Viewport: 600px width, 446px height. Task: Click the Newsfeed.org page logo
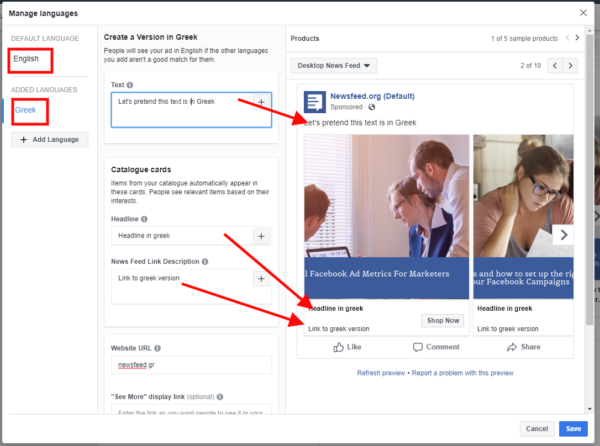click(x=315, y=101)
